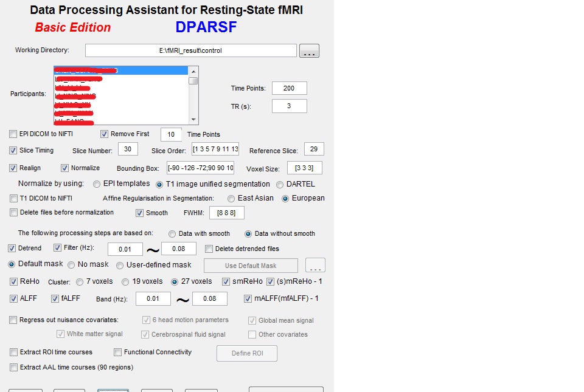The height and width of the screenshot is (392, 584).
Task: Enable Extract ROI time courses
Action: coord(14,352)
